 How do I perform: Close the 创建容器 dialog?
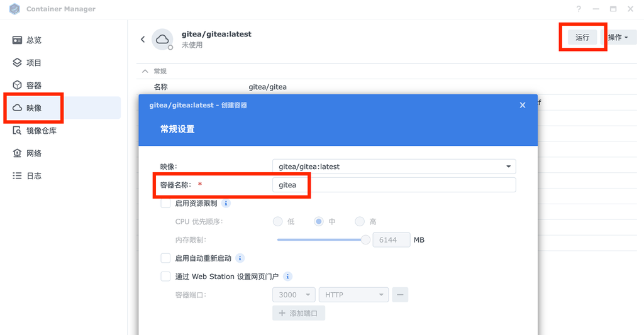coord(523,105)
